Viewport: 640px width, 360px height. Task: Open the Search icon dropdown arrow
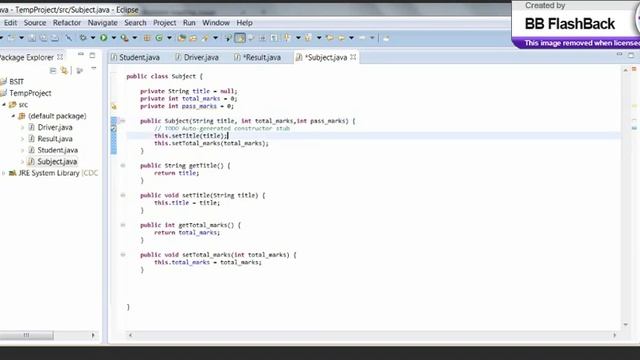coord(216,38)
